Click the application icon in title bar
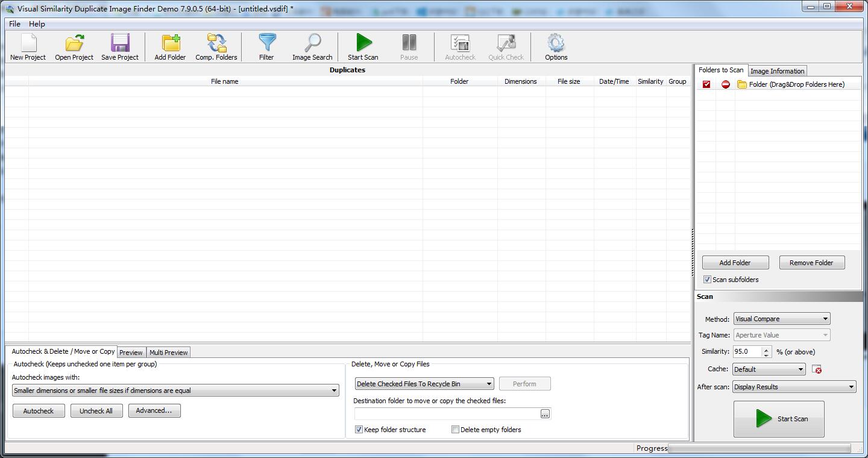The image size is (868, 458). tap(10, 8)
